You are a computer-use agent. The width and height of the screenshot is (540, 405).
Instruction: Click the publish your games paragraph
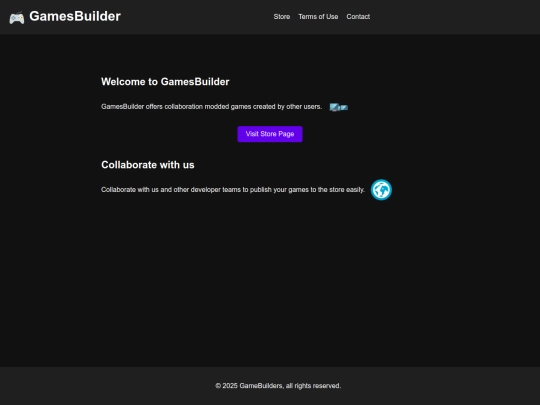click(233, 190)
